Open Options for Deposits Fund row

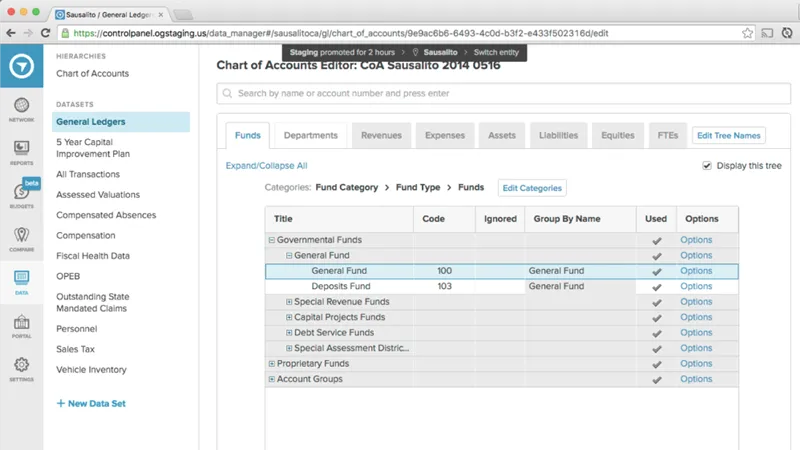pyautogui.click(x=696, y=286)
